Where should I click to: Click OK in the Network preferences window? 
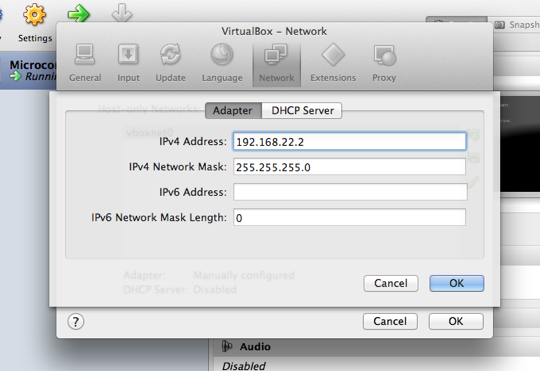pyautogui.click(x=456, y=321)
